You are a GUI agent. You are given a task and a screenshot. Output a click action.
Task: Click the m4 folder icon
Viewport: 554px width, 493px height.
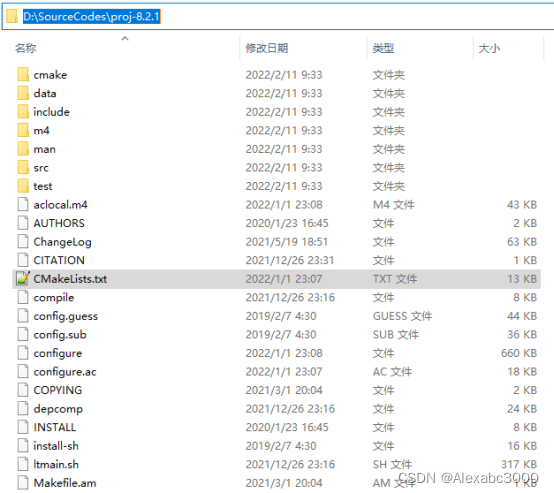pyautogui.click(x=23, y=130)
